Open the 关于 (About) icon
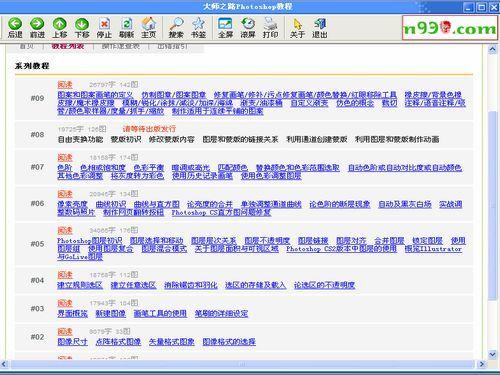 coord(297,28)
